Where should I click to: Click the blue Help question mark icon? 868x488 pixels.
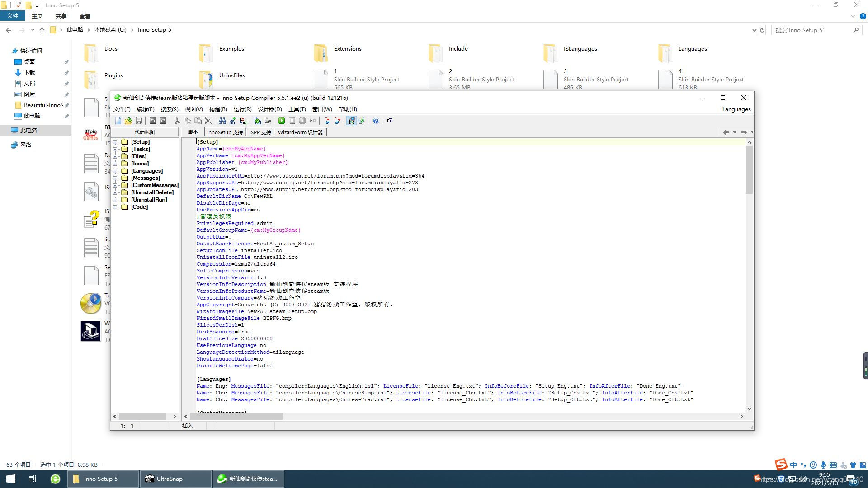[x=376, y=121]
